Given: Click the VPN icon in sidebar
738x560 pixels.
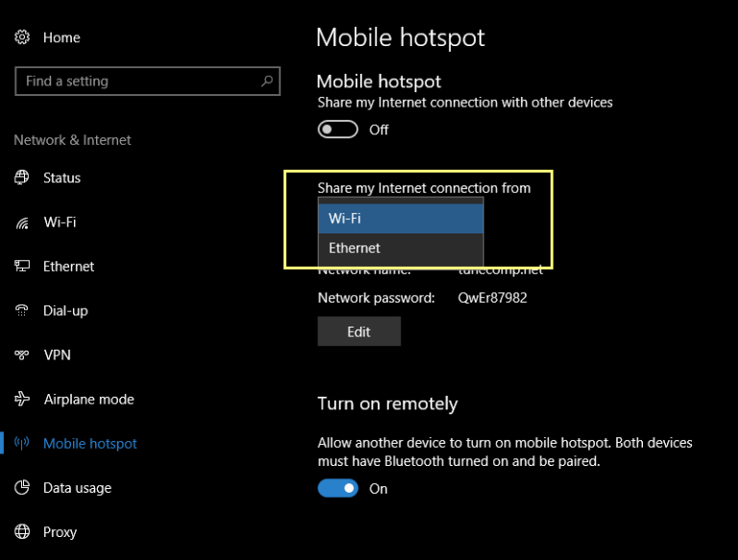Looking at the screenshot, I should [22, 354].
